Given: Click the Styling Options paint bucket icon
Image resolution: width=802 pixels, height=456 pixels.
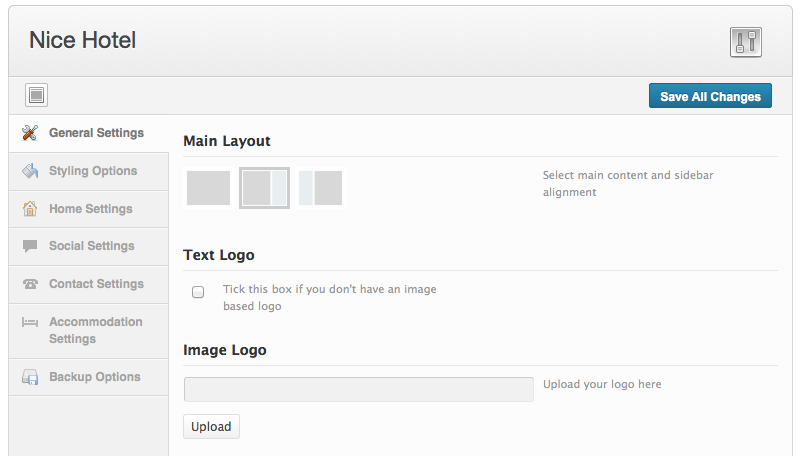Looking at the screenshot, I should pos(30,171).
